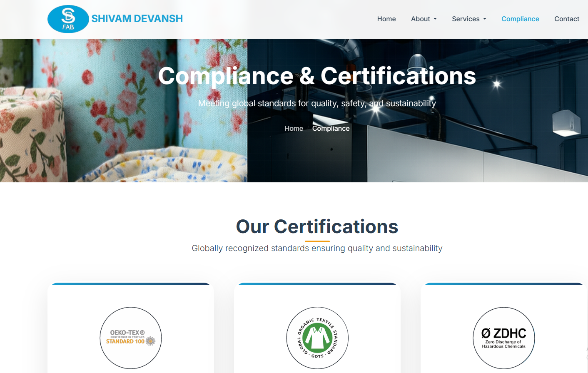
Task: Expand the About dropdown menu
Action: (x=424, y=19)
